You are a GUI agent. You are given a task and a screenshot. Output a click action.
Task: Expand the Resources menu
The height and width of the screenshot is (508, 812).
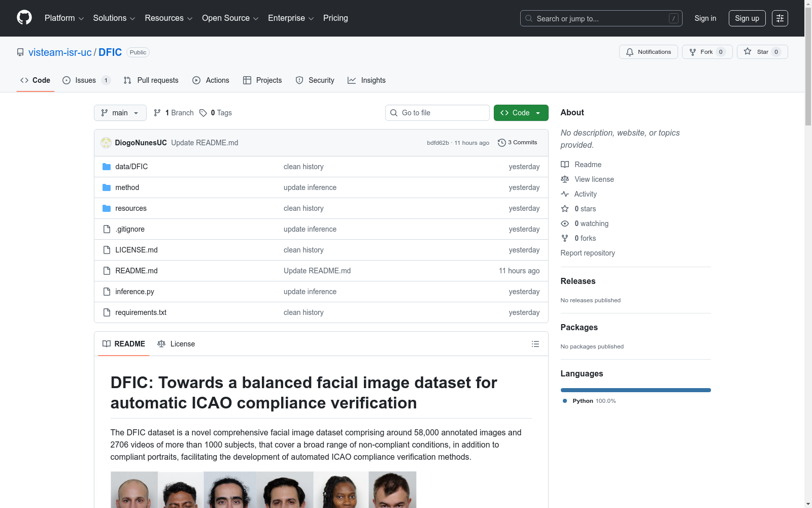pos(168,18)
